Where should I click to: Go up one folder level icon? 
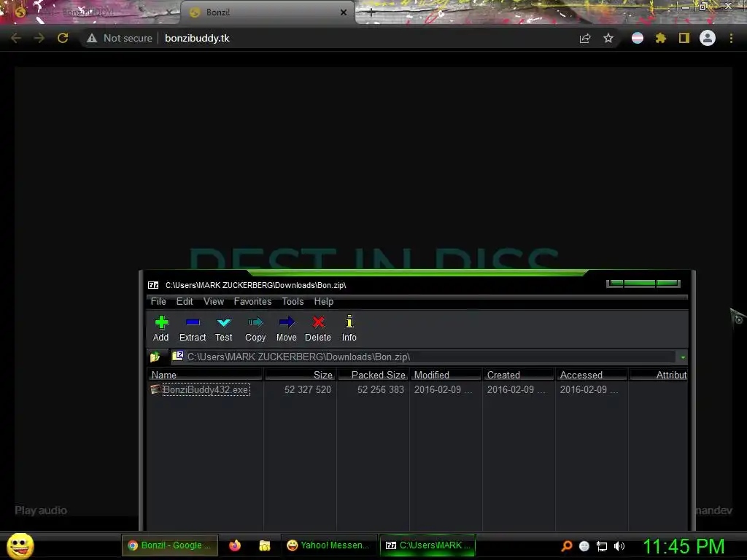coord(155,357)
